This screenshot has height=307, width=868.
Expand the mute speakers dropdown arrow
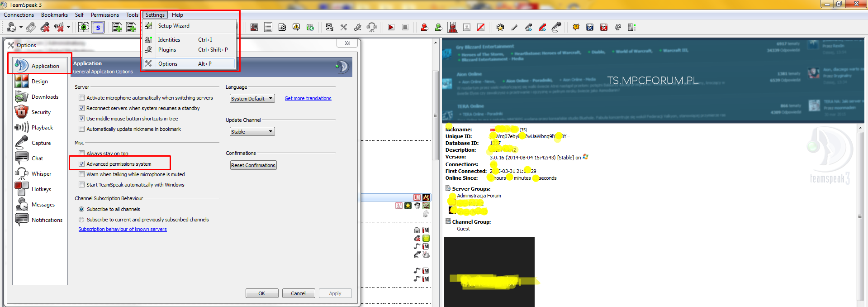(68, 28)
